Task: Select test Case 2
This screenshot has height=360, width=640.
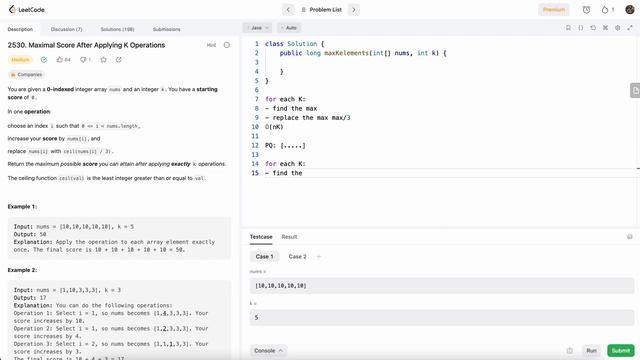Action: 297,257
